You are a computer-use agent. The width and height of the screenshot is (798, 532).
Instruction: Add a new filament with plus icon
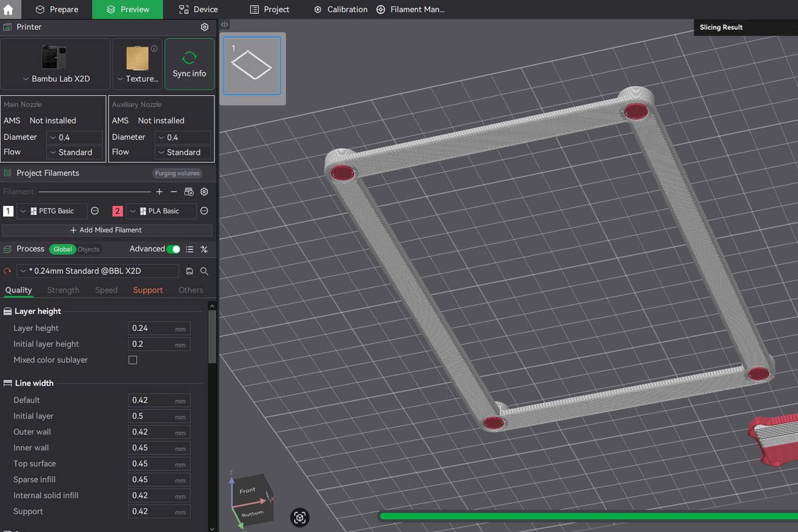pyautogui.click(x=159, y=192)
